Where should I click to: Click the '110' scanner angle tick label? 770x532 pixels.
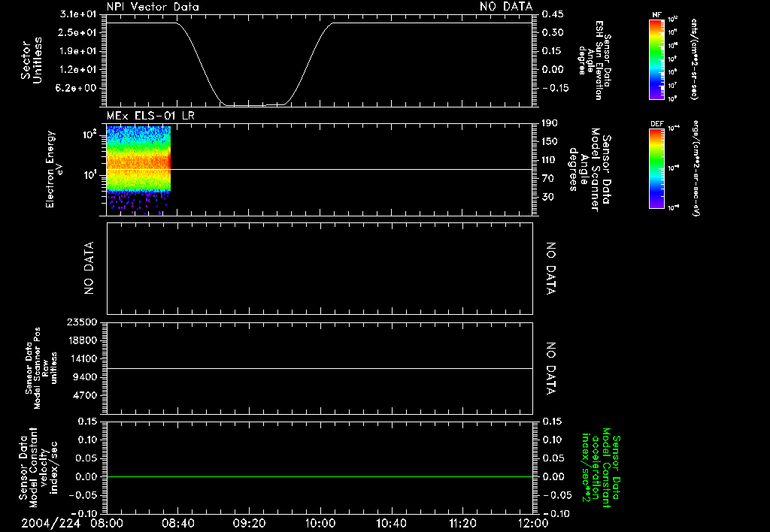pyautogui.click(x=550, y=160)
